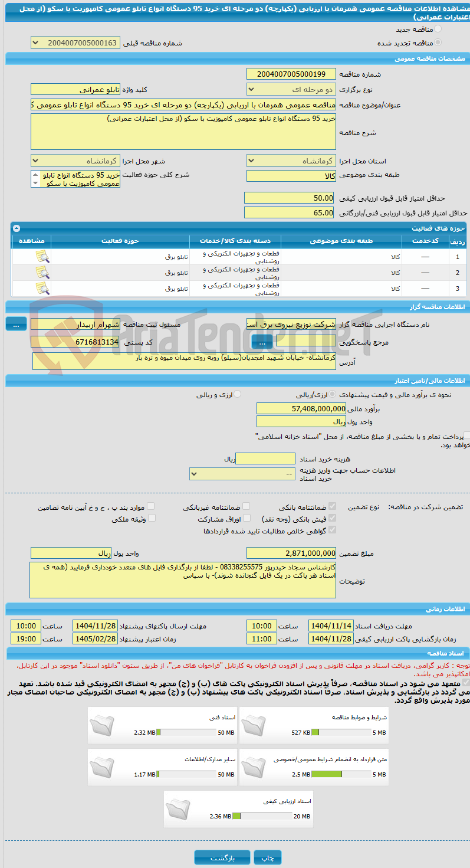Click the عنوان/موضوع مناقصه field
470x868 pixels.
[183, 104]
